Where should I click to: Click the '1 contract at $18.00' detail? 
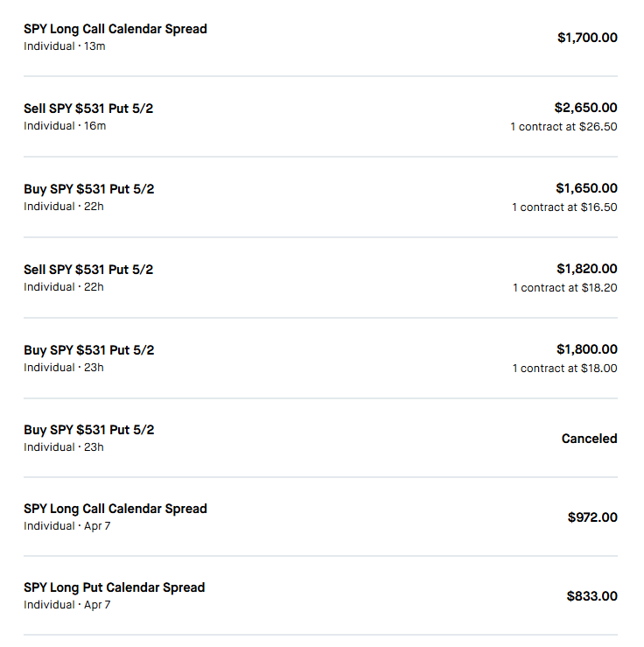(564, 369)
